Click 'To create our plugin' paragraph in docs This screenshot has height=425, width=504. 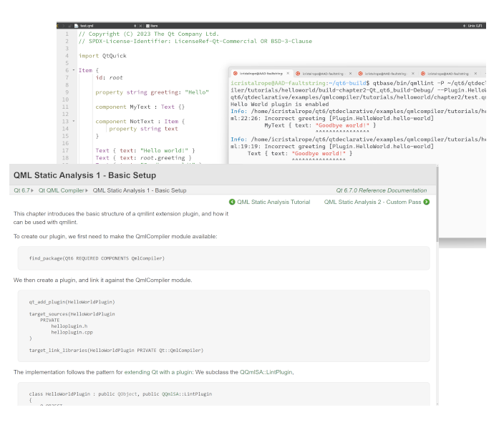pos(115,236)
